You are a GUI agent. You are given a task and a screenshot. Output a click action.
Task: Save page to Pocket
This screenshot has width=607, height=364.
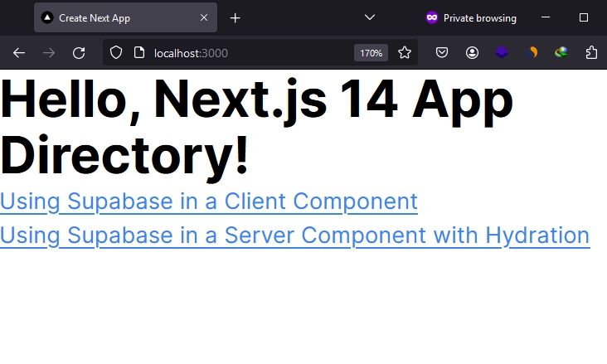[442, 52]
